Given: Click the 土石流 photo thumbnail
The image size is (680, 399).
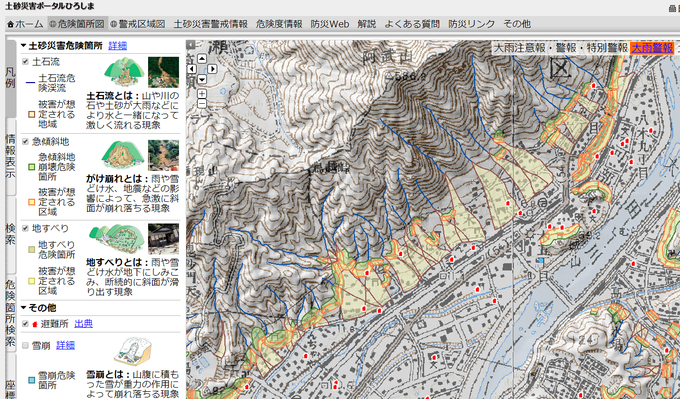Looking at the screenshot, I should tap(163, 72).
